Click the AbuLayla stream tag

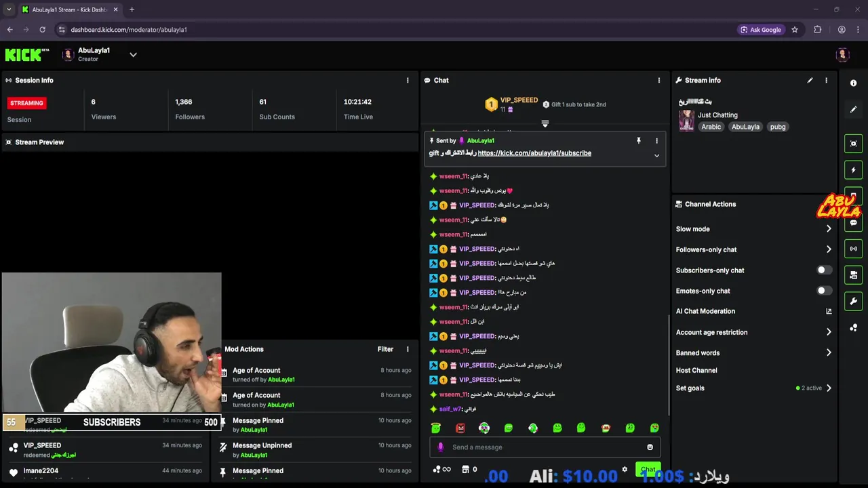(x=745, y=127)
